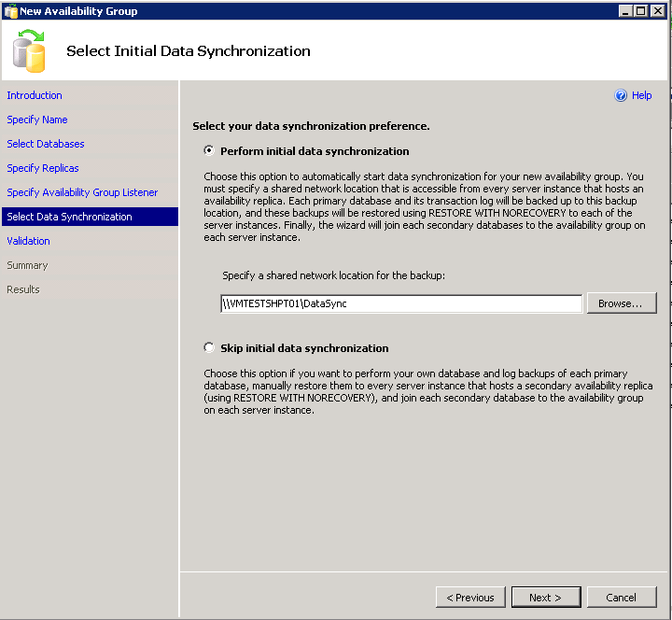Maximize the New Availability Group window
This screenshot has width=672, height=620.
(640, 10)
